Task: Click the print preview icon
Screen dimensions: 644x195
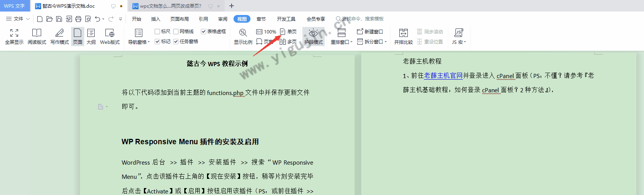Action: point(88,19)
